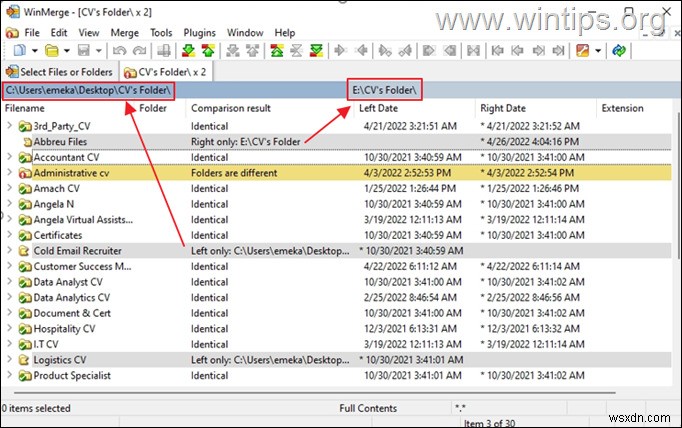Click the vertical scrollbar on the right edge
The width and height of the screenshot is (682, 428).
(678, 187)
